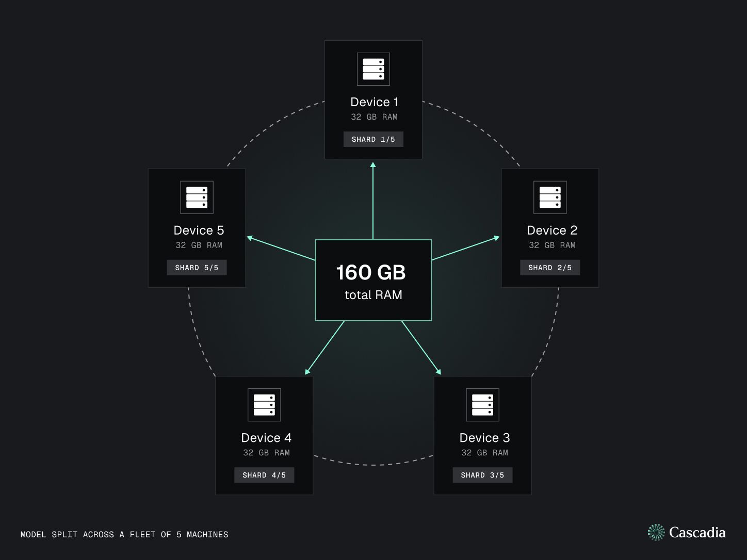This screenshot has width=747, height=560.
Task: Click "32 GB RAM" under Device 5
Action: tap(199, 245)
